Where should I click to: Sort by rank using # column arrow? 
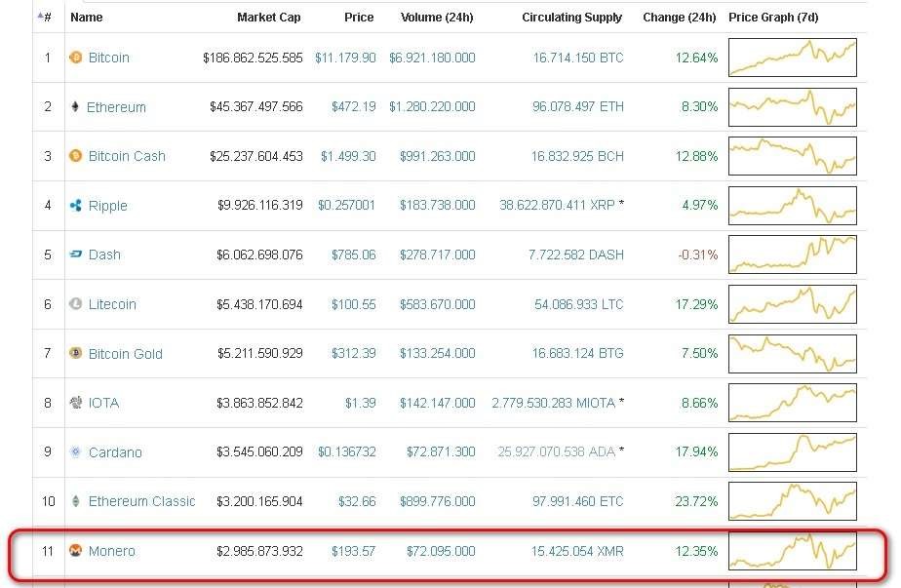45,17
